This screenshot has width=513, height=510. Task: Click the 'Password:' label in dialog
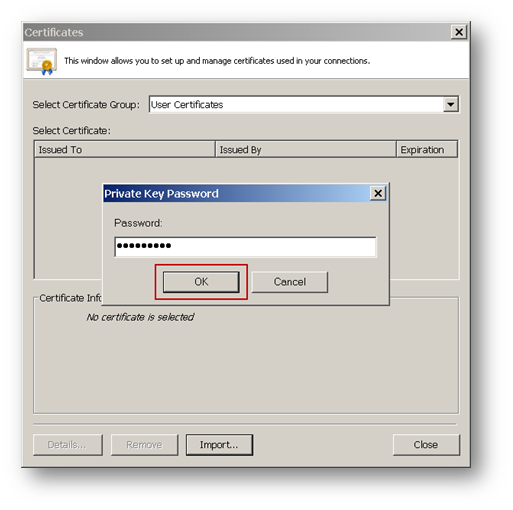(x=138, y=223)
